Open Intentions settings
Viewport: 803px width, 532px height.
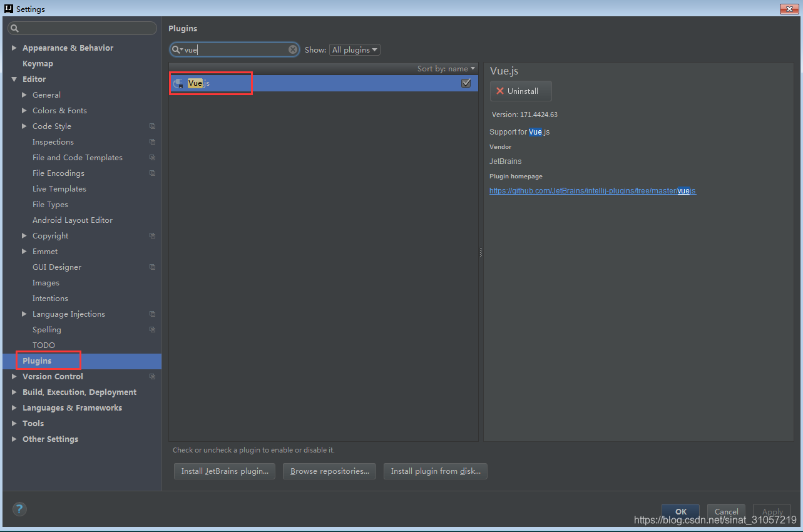50,298
